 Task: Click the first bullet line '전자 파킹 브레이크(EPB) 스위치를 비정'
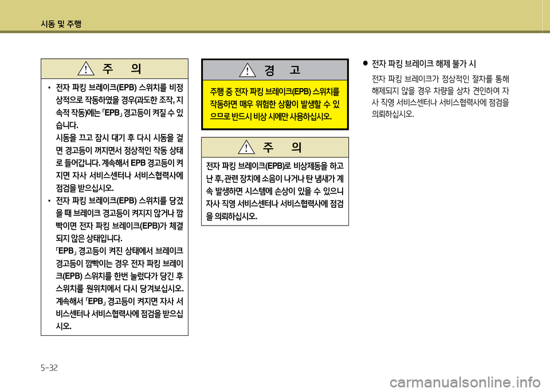point(119,87)
